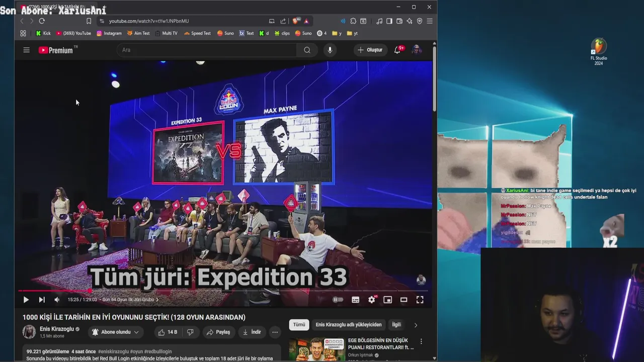Select the 'Enis Kirazoglu adlı yükleyiciden' chip
This screenshot has width=644, height=362.
pyautogui.click(x=349, y=325)
